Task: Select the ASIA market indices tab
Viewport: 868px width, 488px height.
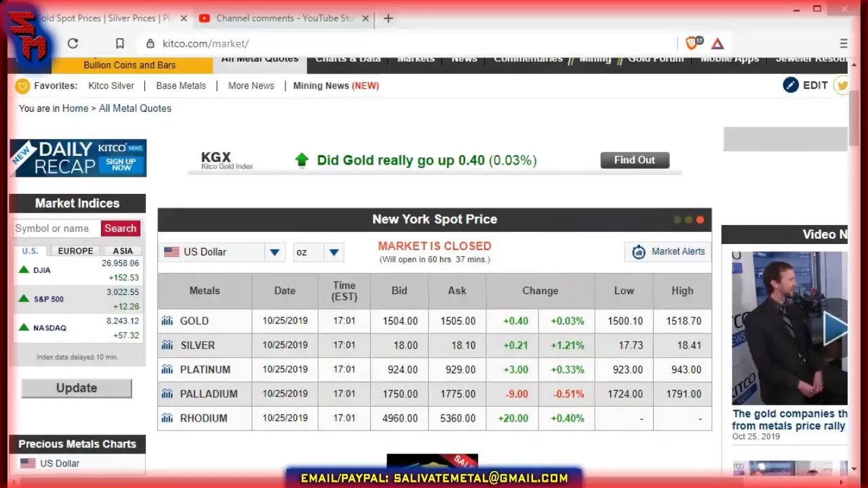Action: click(123, 251)
